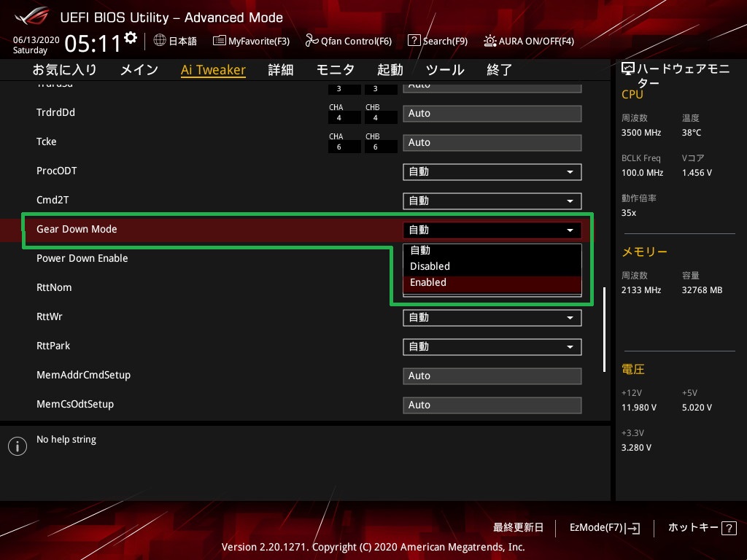Click the Search question mark icon
The height and width of the screenshot is (560, 747).
pyautogui.click(x=414, y=40)
